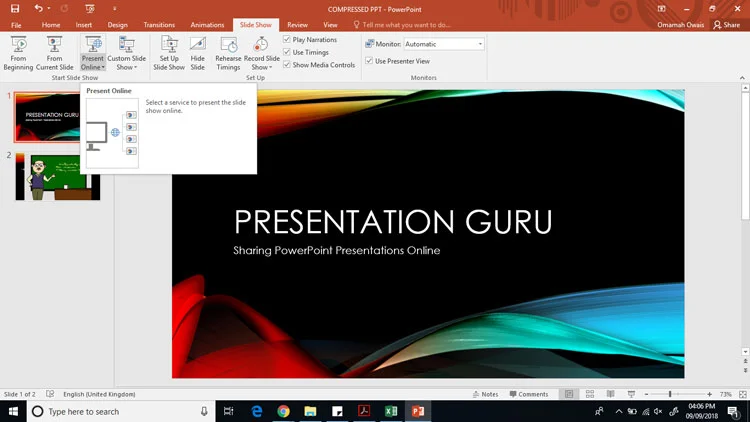Open Excel from the Windows taskbar

392,411
